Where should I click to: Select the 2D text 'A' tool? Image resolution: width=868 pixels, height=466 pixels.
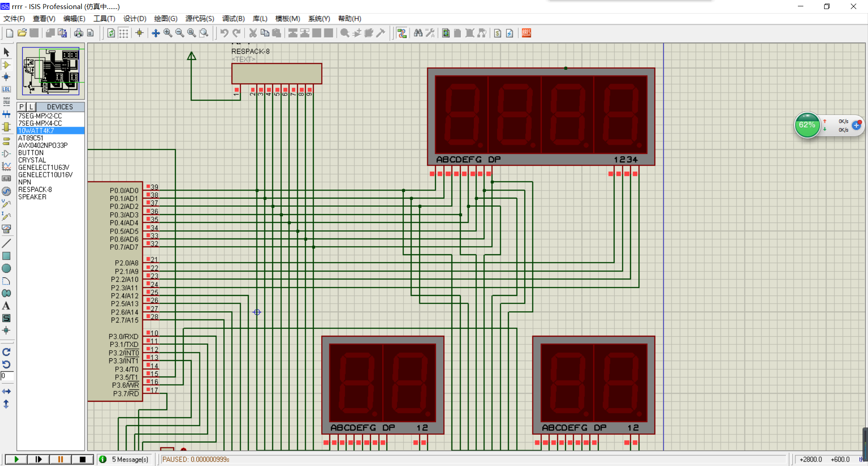[x=6, y=306]
